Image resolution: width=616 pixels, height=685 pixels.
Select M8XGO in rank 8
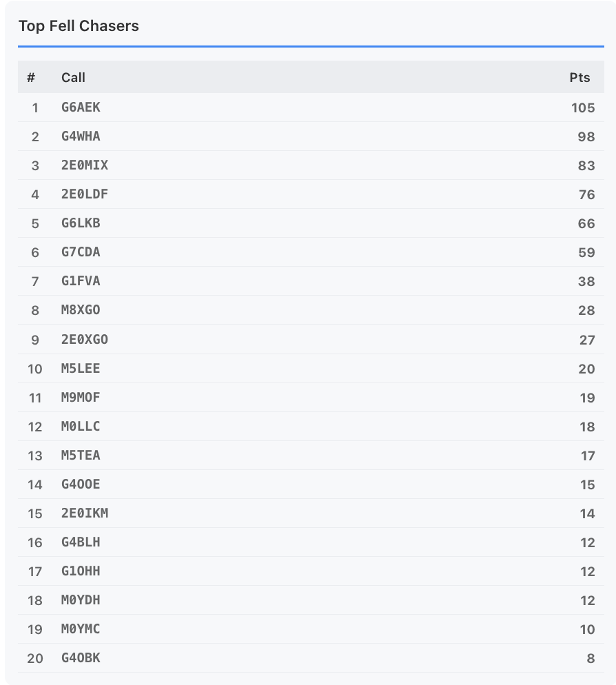coord(81,310)
